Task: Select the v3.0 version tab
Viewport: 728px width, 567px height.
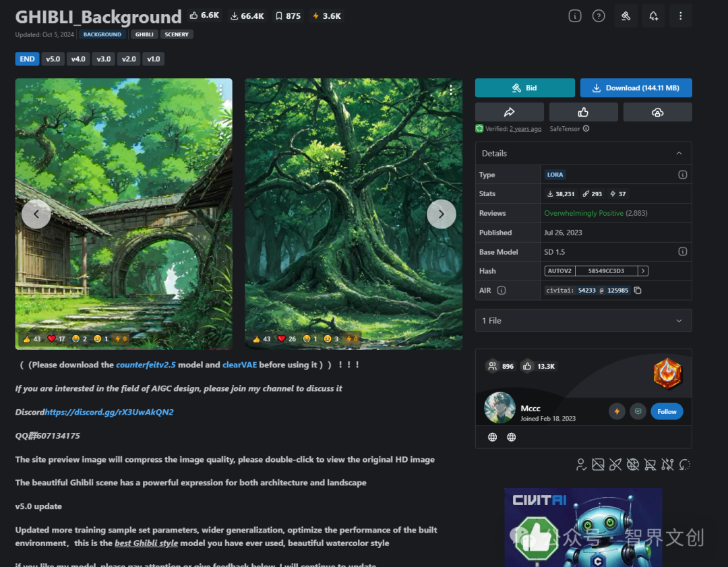Action: [104, 59]
